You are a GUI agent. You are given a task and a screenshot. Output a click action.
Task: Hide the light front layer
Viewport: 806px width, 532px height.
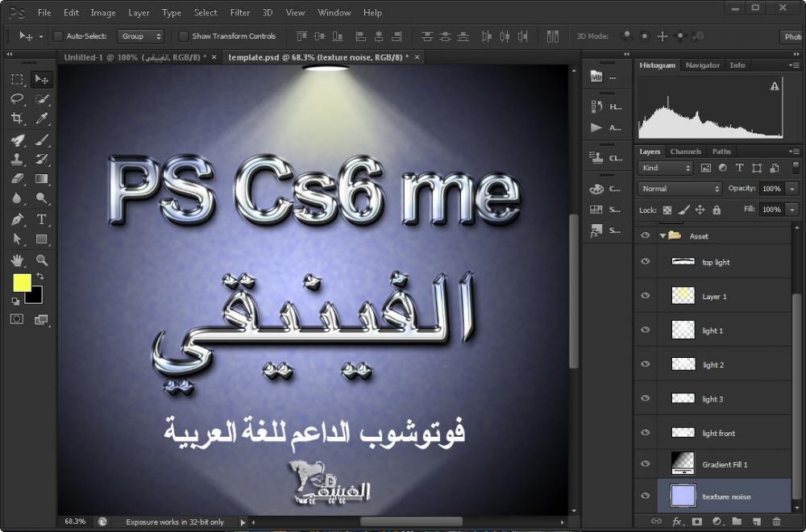645,432
